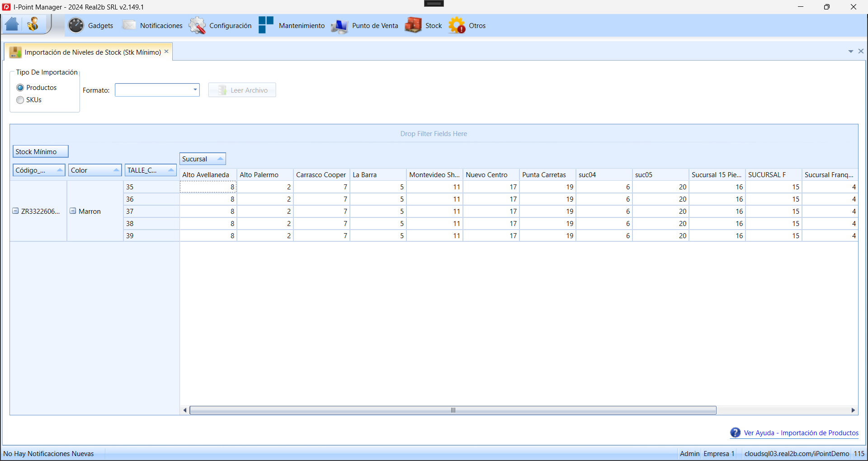Image resolution: width=868 pixels, height=461 pixels.
Task: Click the help question mark icon
Action: coord(735,433)
